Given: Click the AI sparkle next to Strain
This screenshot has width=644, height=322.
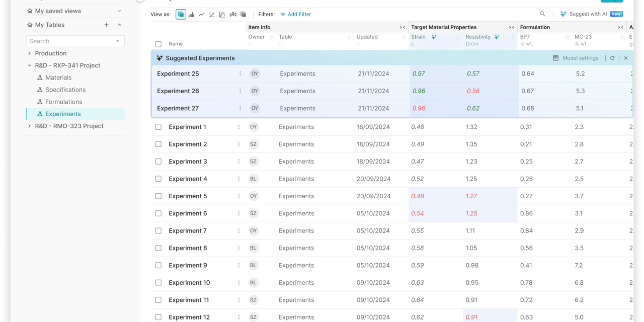Looking at the screenshot, I should click(x=434, y=37).
